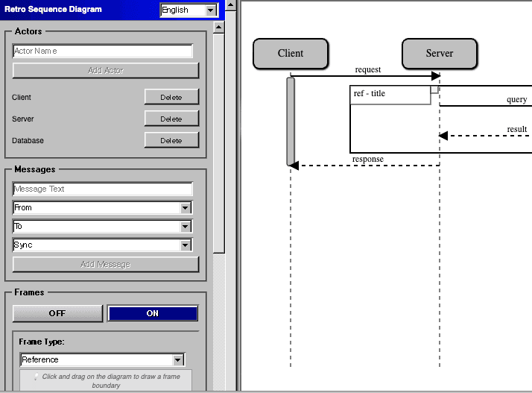The width and height of the screenshot is (532, 393).
Task: Open the Sync message type dropdown
Action: coord(103,245)
